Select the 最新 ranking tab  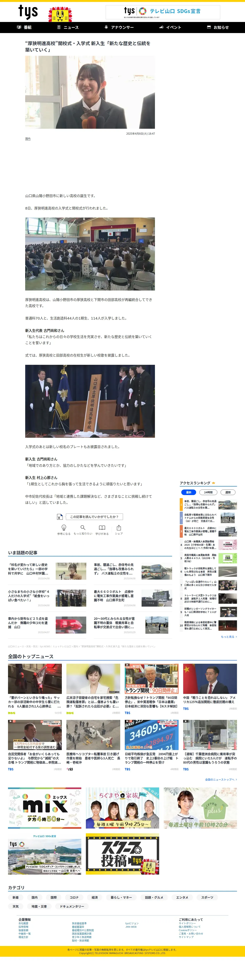[x=188, y=492]
